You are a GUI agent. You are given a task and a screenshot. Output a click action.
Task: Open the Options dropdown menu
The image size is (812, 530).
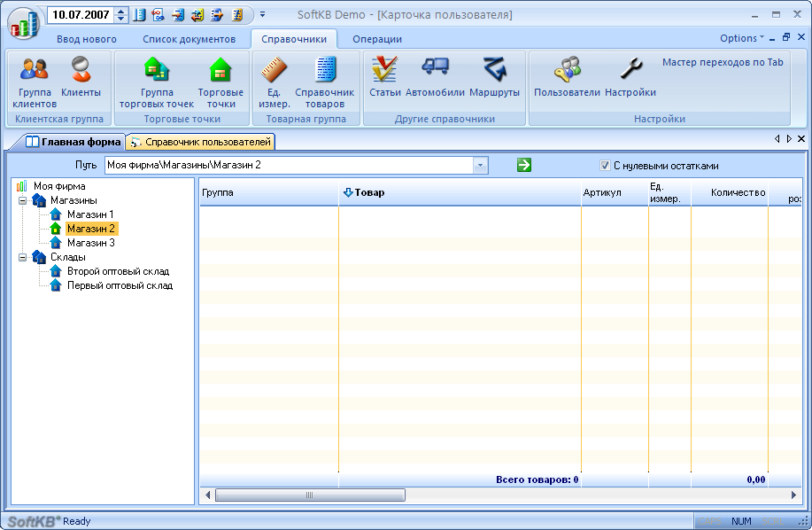(741, 38)
